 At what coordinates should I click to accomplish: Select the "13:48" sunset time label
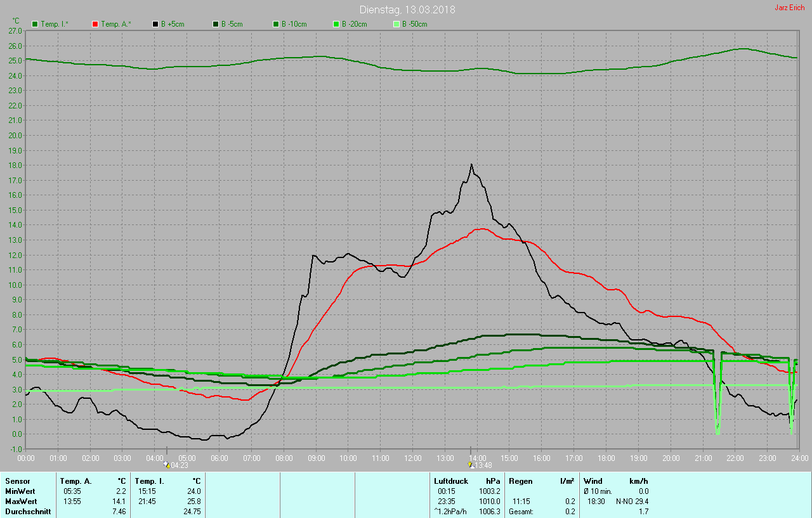(483, 466)
